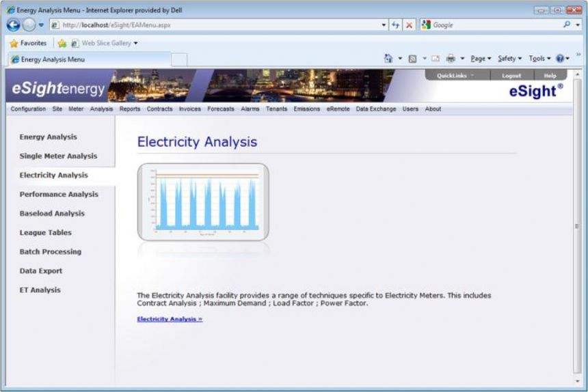Follow the underlined Electricity Analysis » link
588x392 pixels.
pos(170,319)
